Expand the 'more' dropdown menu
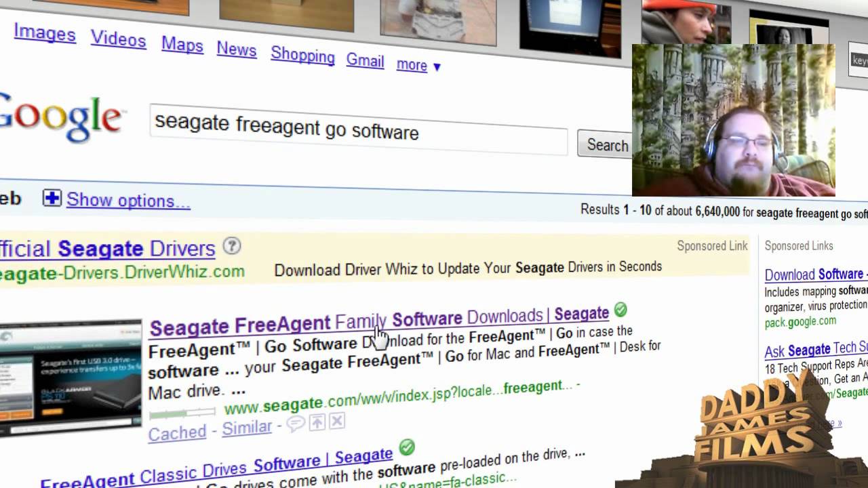The width and height of the screenshot is (868, 488). pos(419,65)
